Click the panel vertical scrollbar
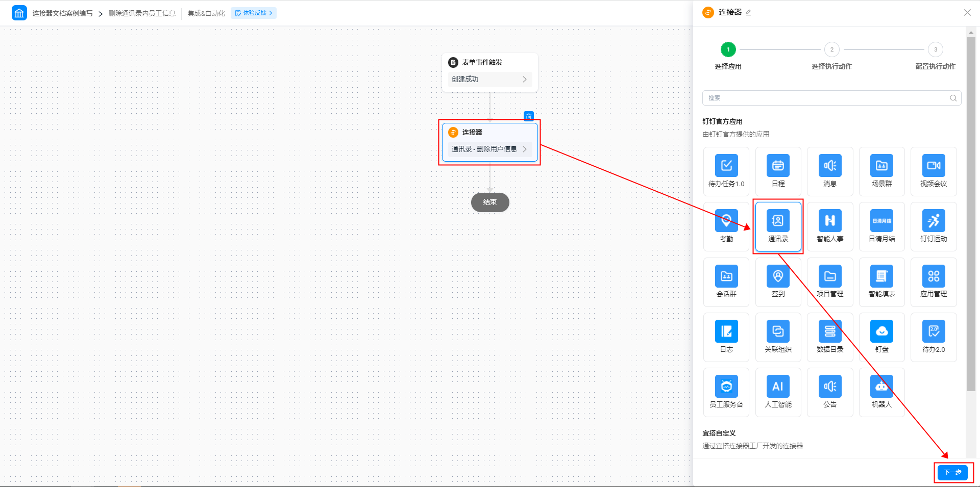 (971, 214)
